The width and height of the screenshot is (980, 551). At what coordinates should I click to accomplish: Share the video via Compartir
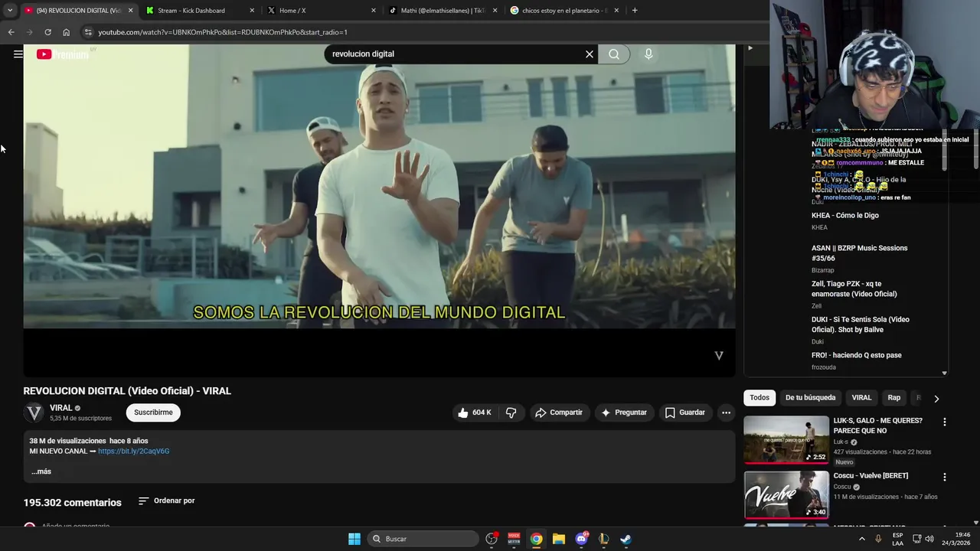(x=559, y=412)
